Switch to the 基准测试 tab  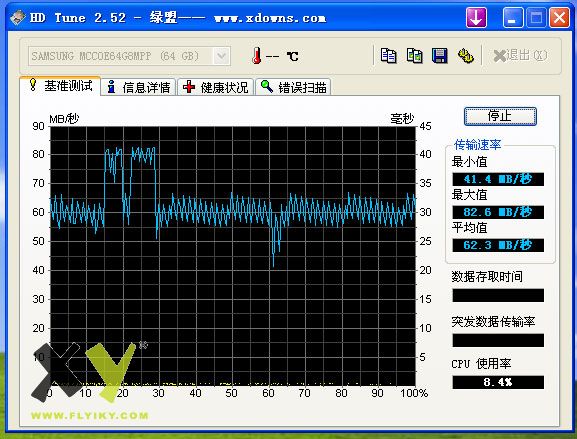click(60, 86)
